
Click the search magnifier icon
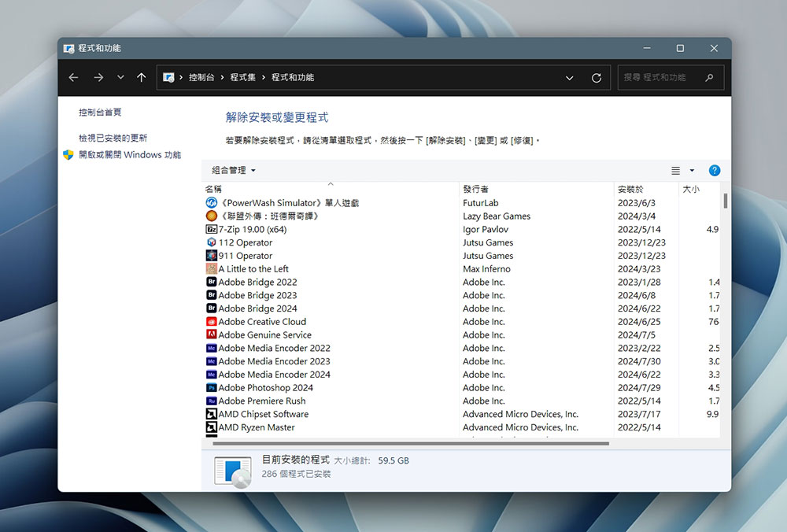709,77
